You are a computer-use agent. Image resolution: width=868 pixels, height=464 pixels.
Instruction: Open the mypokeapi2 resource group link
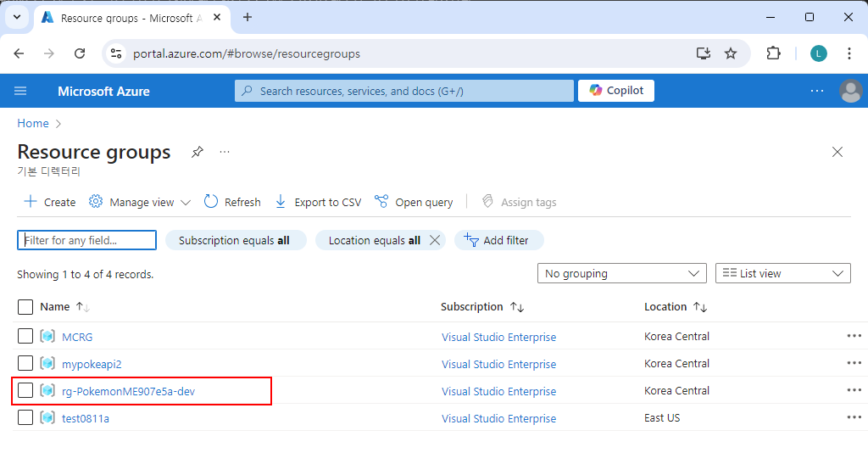pos(92,364)
